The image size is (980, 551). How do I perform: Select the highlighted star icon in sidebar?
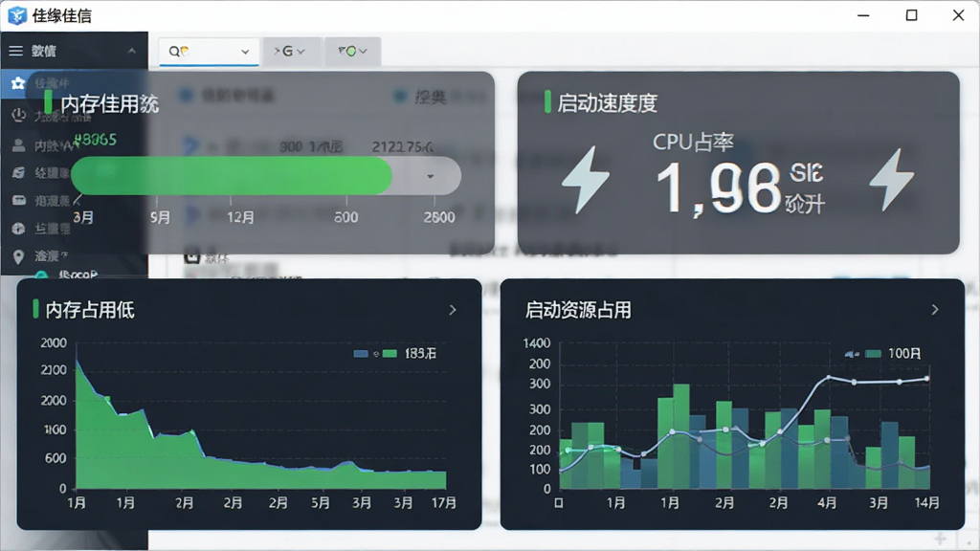(x=18, y=83)
